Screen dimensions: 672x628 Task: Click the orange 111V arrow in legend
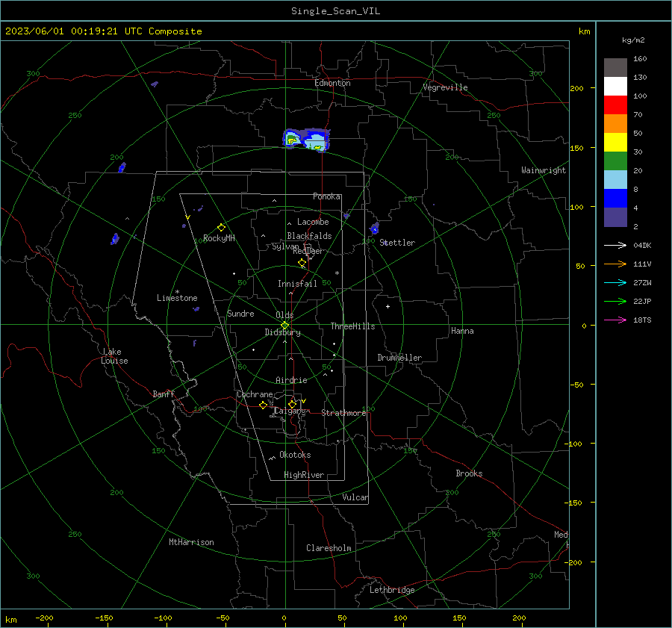[x=615, y=264]
